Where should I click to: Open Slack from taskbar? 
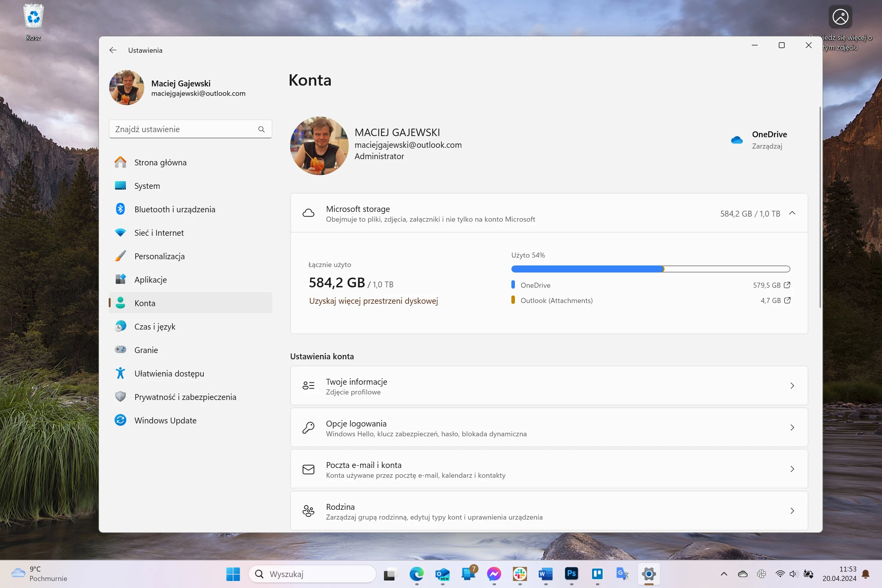520,574
